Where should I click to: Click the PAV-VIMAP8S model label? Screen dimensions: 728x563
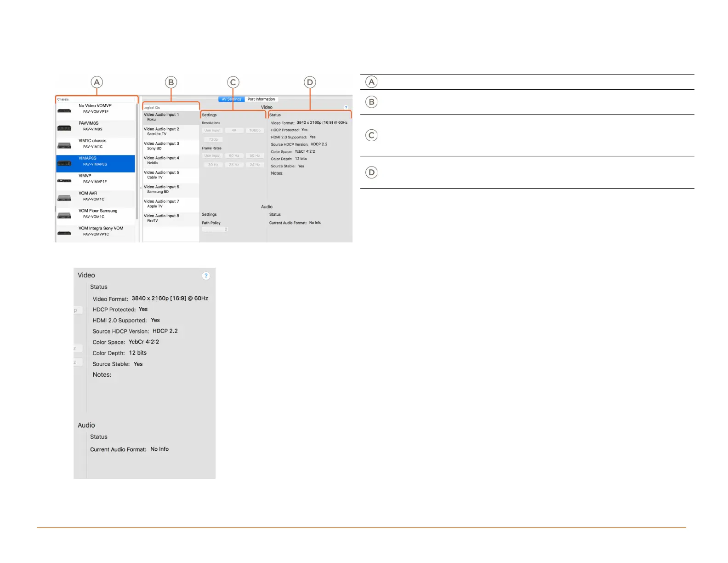click(x=95, y=164)
